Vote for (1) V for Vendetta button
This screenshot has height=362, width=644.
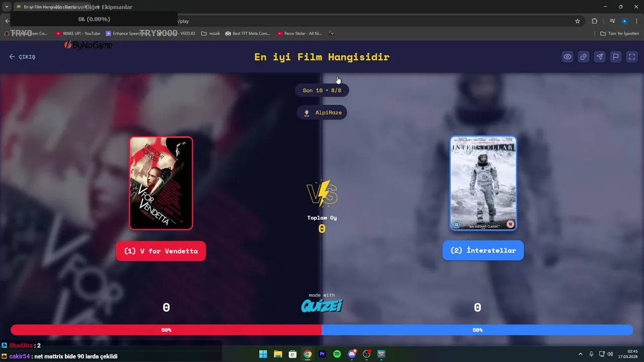161,251
